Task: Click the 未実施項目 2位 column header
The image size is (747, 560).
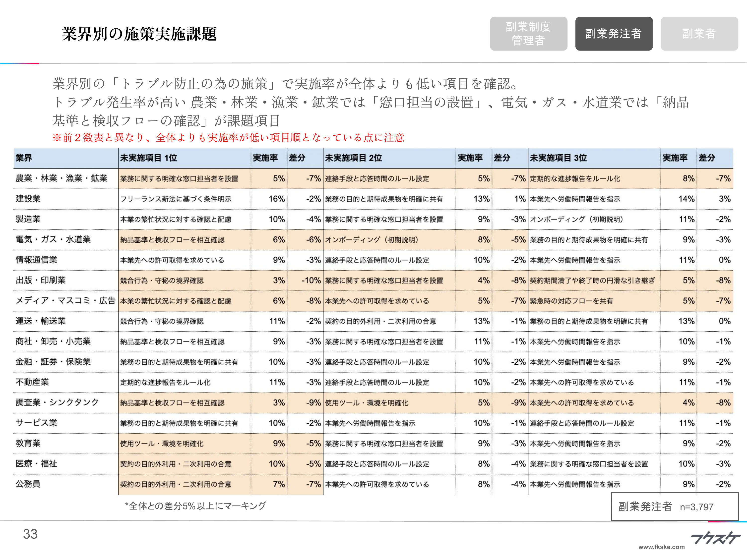Action: 353,158
